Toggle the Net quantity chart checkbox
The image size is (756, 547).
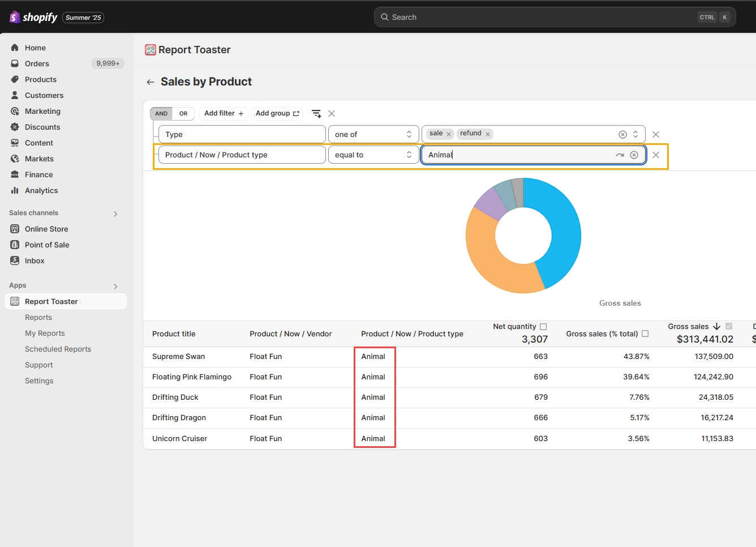(x=543, y=327)
